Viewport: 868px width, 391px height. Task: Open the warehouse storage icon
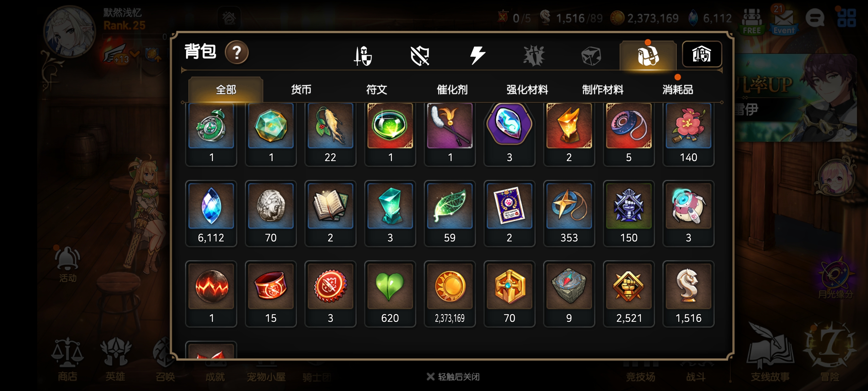[702, 54]
